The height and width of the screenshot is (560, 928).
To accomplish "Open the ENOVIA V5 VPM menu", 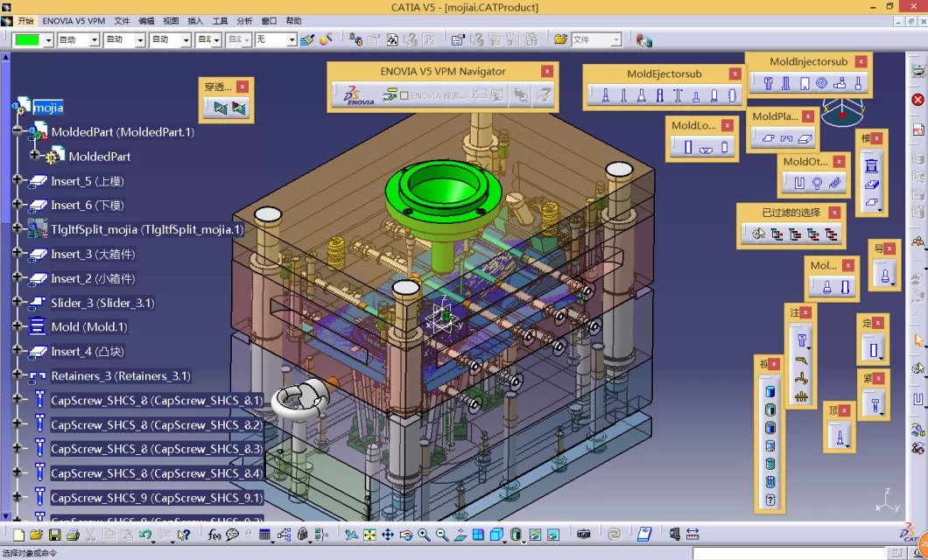I will (x=74, y=21).
